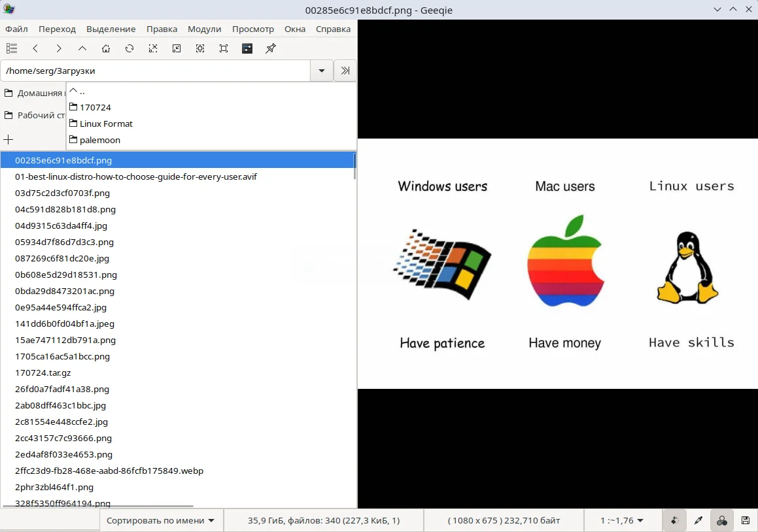Open the Правка menu
Screen dimensions: 758x532
162,29
